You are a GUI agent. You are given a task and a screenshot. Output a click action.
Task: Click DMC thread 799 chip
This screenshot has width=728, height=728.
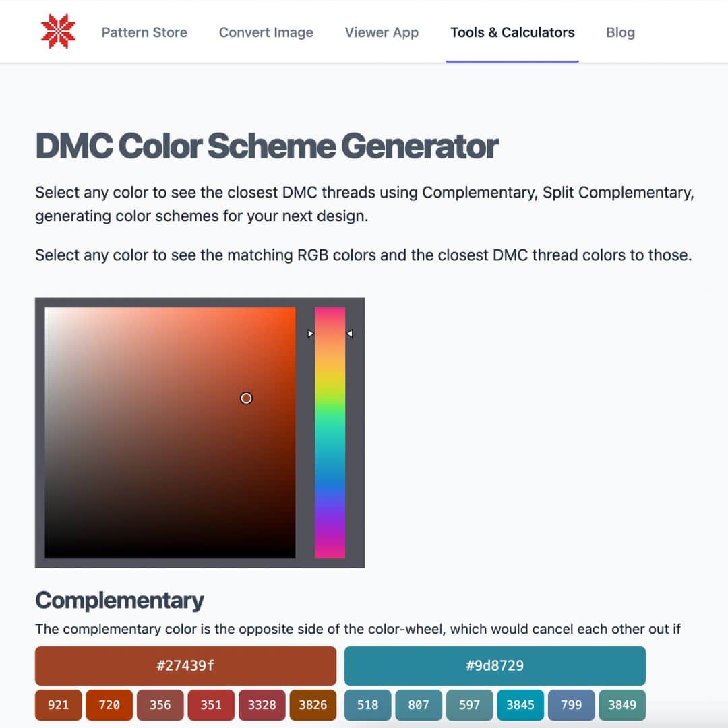[x=571, y=705]
